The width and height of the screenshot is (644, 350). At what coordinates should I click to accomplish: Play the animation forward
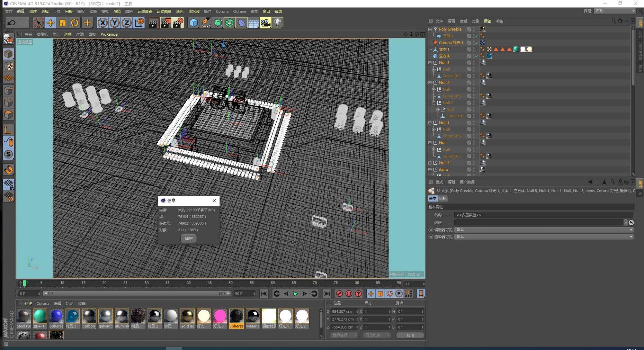(x=295, y=294)
